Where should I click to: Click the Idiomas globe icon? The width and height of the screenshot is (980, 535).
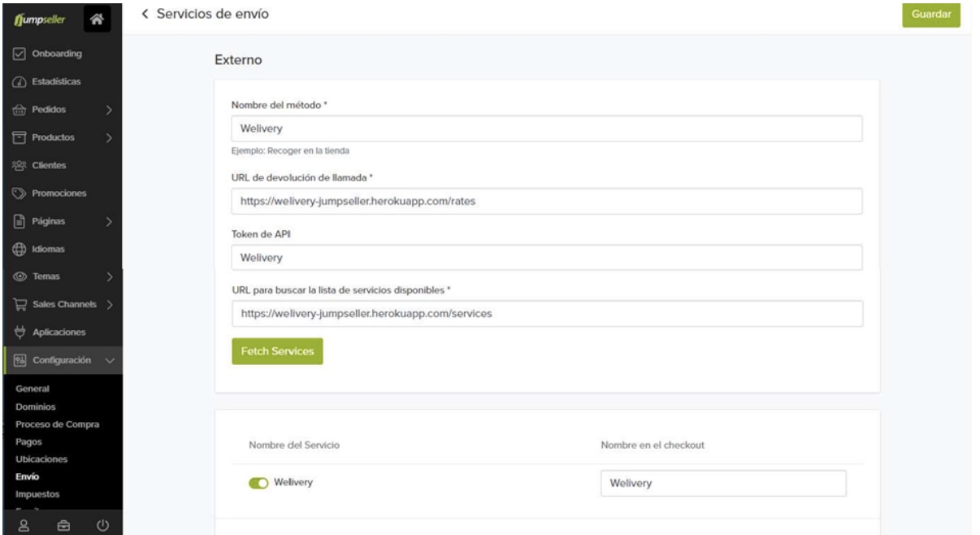point(20,249)
